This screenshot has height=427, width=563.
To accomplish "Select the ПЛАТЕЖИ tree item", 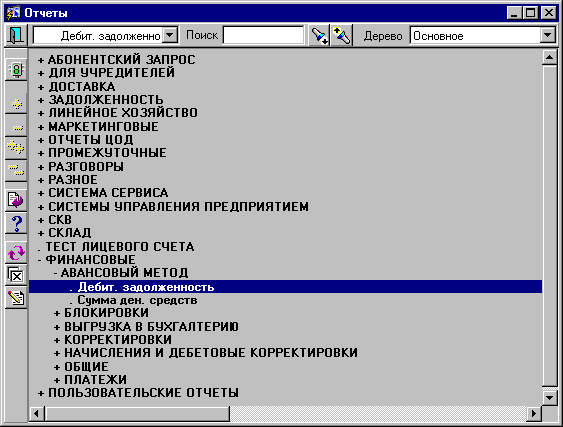I will tap(95, 380).
